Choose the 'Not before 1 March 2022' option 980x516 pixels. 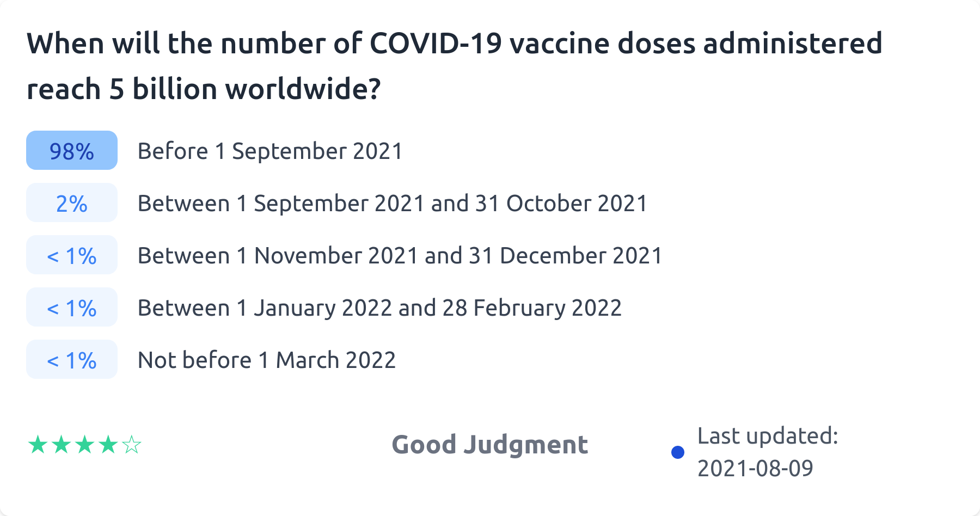[267, 360]
